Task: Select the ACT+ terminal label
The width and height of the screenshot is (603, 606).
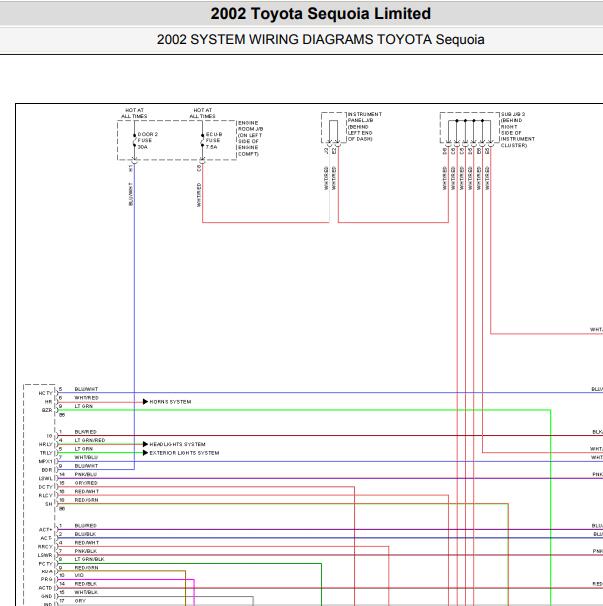Action: click(46, 529)
